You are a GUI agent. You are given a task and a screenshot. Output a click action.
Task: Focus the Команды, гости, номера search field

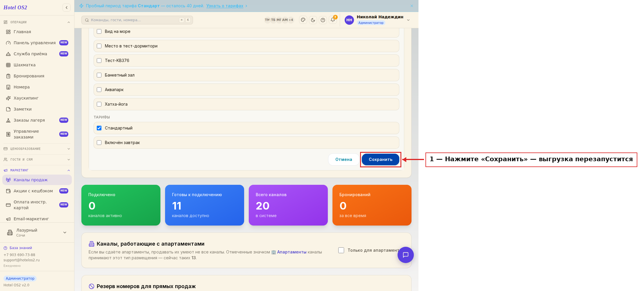137,20
